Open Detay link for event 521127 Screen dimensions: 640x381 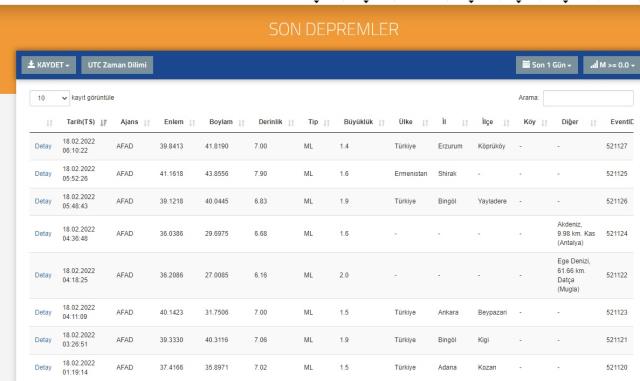[x=43, y=146]
